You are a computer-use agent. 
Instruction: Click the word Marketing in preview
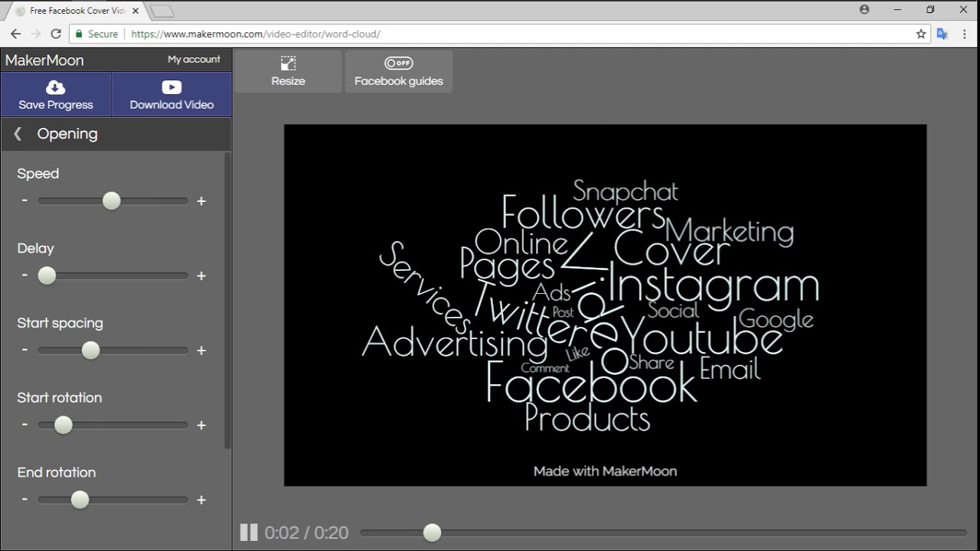(x=730, y=231)
